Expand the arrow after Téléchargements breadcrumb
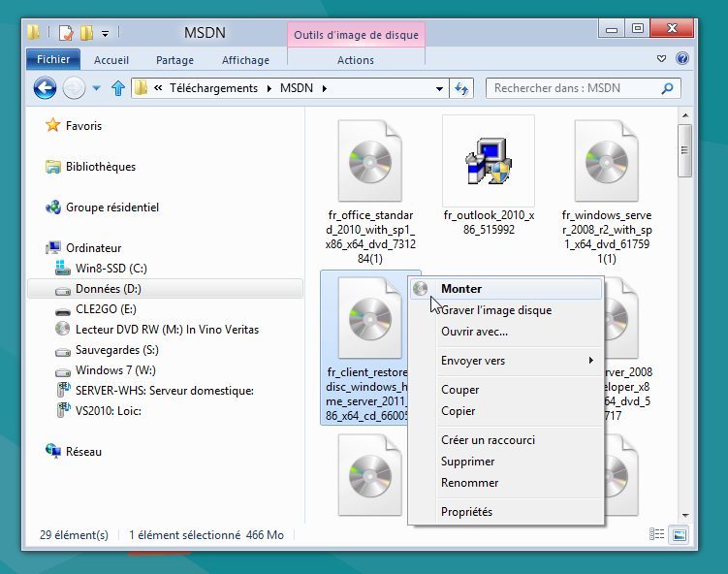This screenshot has height=574, width=728. [x=269, y=88]
